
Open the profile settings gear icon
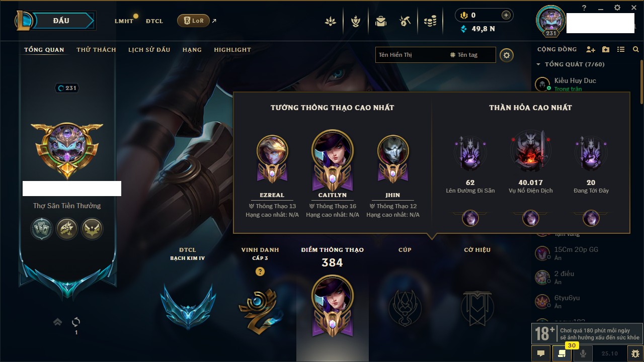507,55
